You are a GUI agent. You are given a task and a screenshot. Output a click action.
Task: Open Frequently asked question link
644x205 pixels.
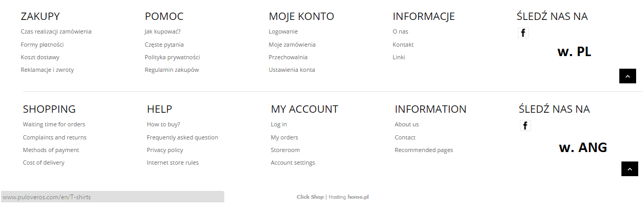point(182,137)
